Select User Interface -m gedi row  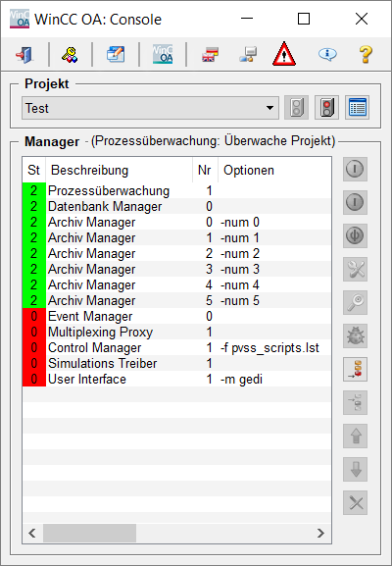tap(176, 379)
